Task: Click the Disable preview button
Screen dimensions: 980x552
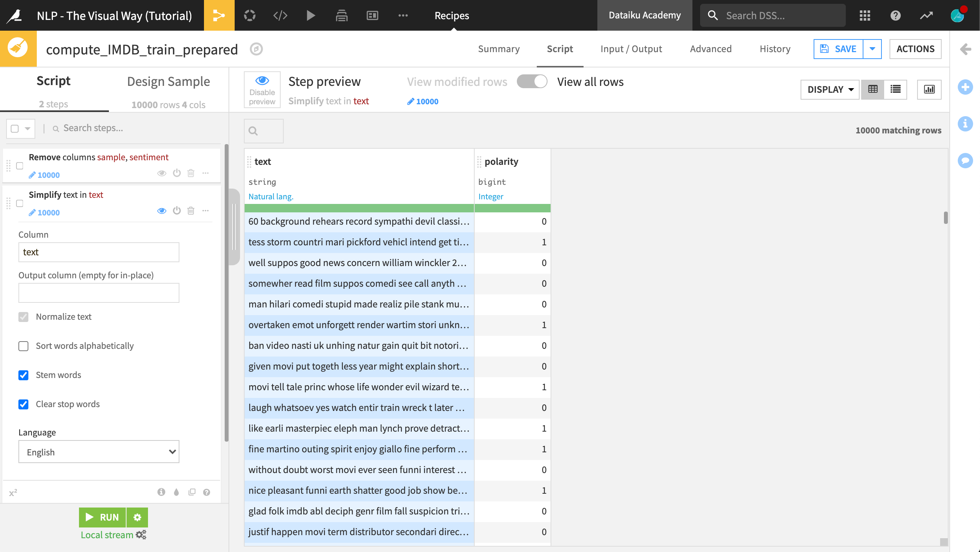Action: tap(262, 90)
